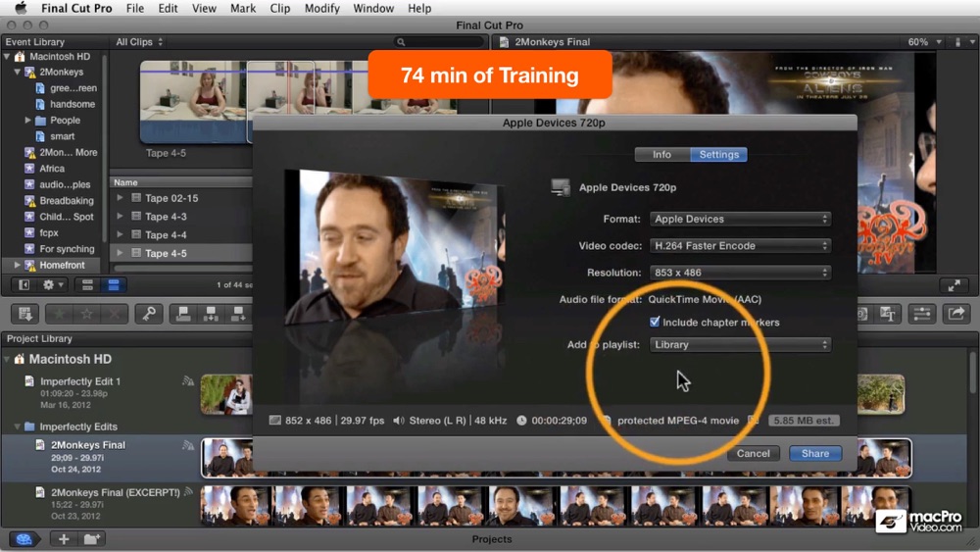Click the viewer fullscreen arrows icon

(x=954, y=285)
